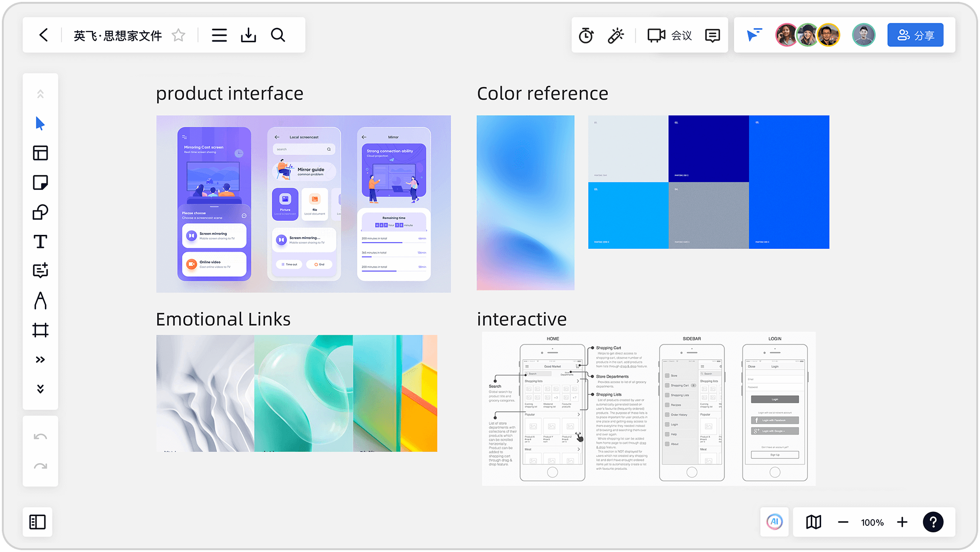Screen dimensions: 980x552
Task: Pick the tall bright blue swatch
Action: [x=789, y=182]
